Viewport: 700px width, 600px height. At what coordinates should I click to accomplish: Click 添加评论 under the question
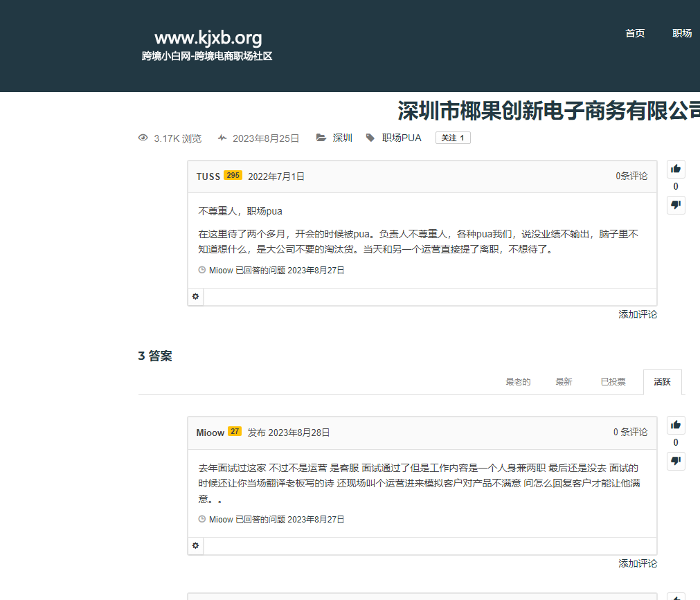pos(637,314)
